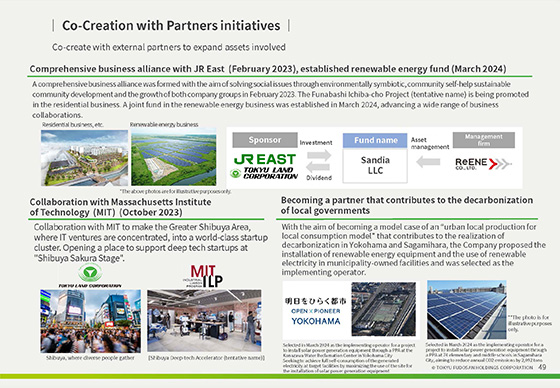Click the MIT ILP logo
Screen dimensions: 560x388
point(203,276)
